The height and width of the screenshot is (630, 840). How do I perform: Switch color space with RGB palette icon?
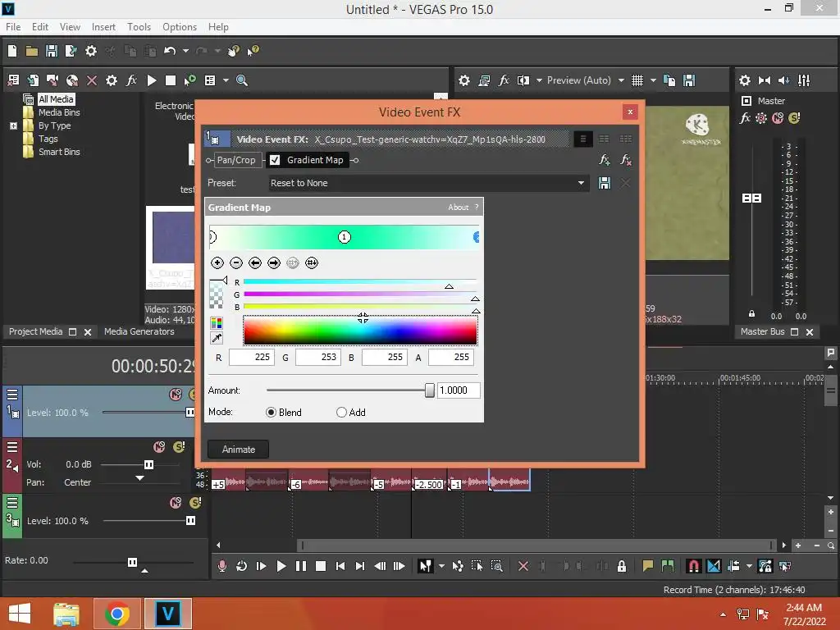(x=217, y=322)
